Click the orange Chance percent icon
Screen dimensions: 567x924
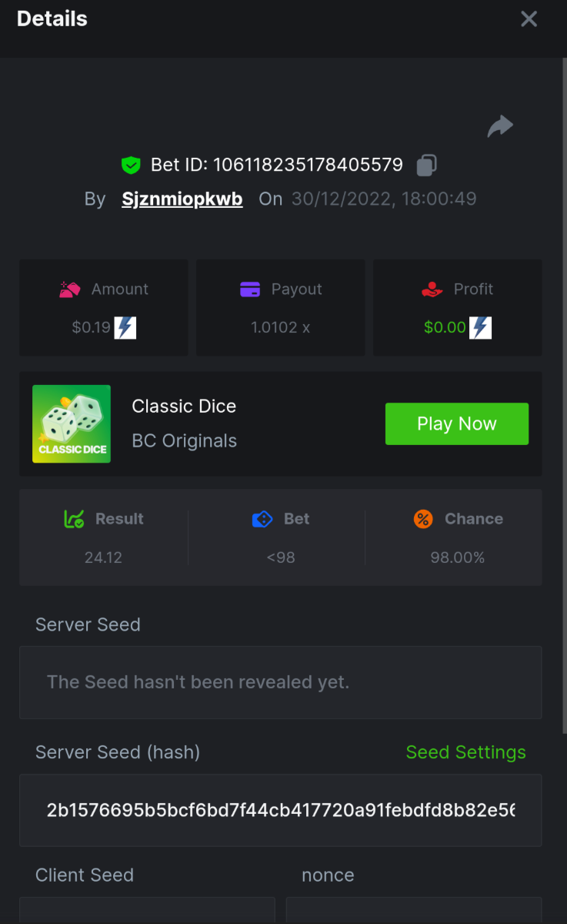point(423,519)
